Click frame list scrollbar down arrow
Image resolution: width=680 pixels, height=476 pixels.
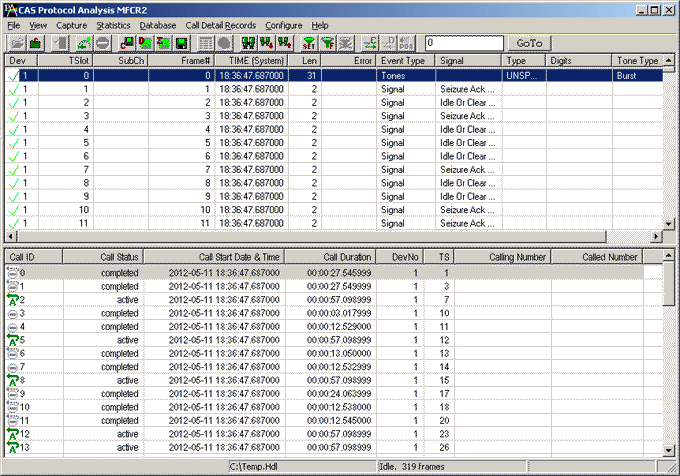pyautogui.click(x=668, y=224)
